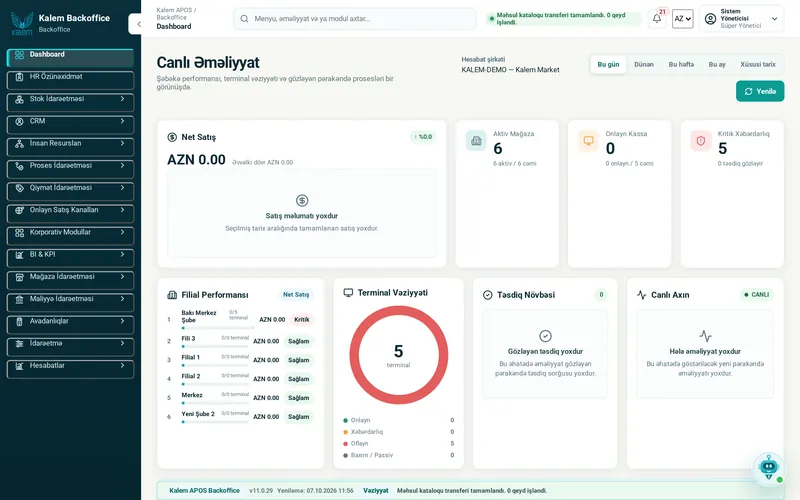
Task: Click the Mağaza İdarəetməsi store icon
Action: (x=19, y=277)
